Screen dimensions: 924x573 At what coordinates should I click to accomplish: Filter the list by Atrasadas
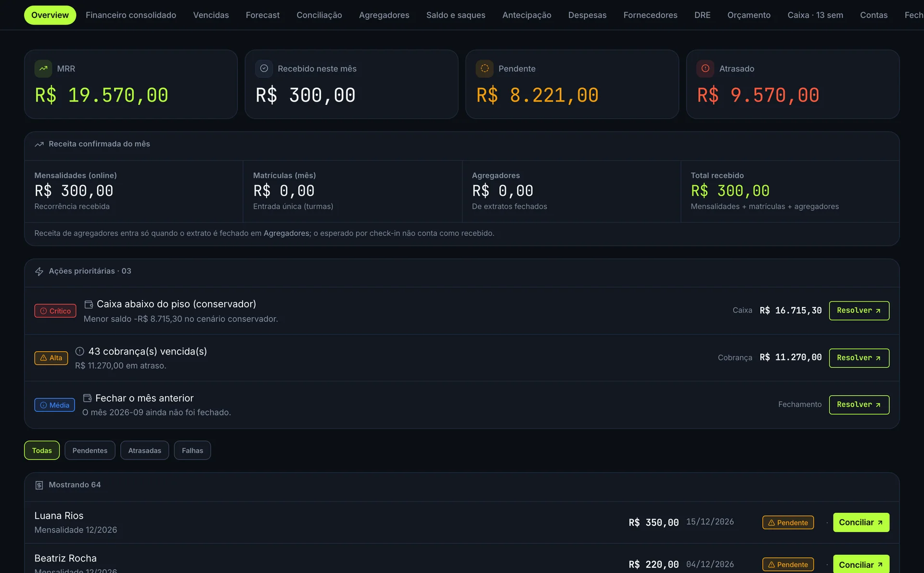click(x=144, y=450)
